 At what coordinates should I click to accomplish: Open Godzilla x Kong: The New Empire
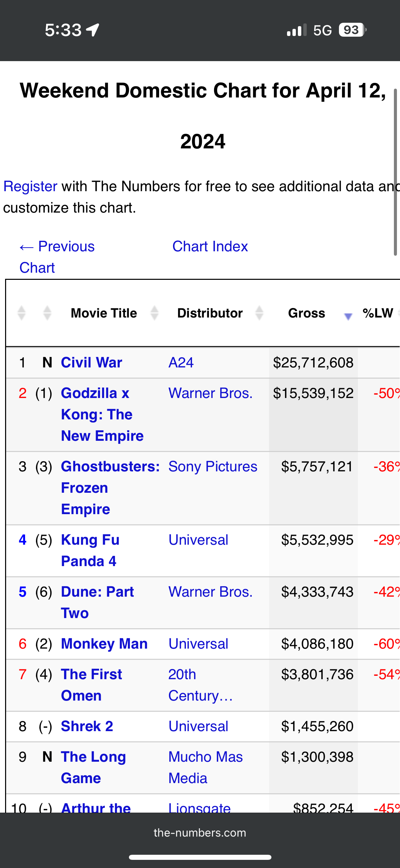tap(102, 415)
